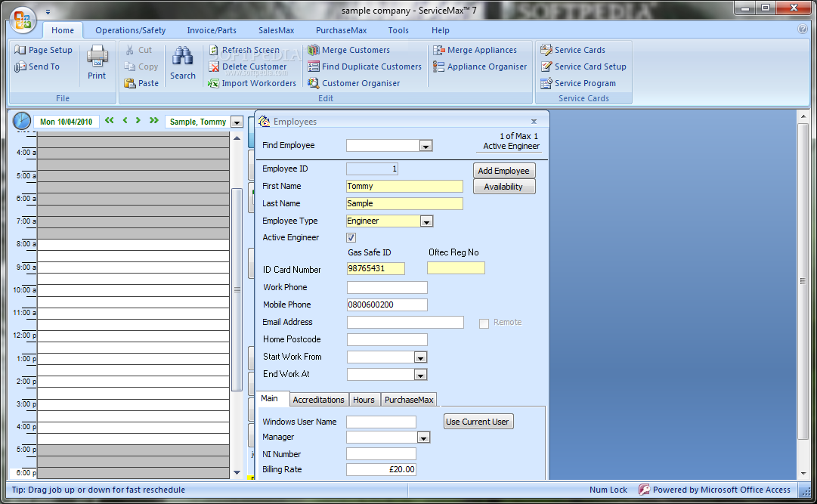The width and height of the screenshot is (817, 504).
Task: Expand the Manager dropdown
Action: click(x=423, y=438)
